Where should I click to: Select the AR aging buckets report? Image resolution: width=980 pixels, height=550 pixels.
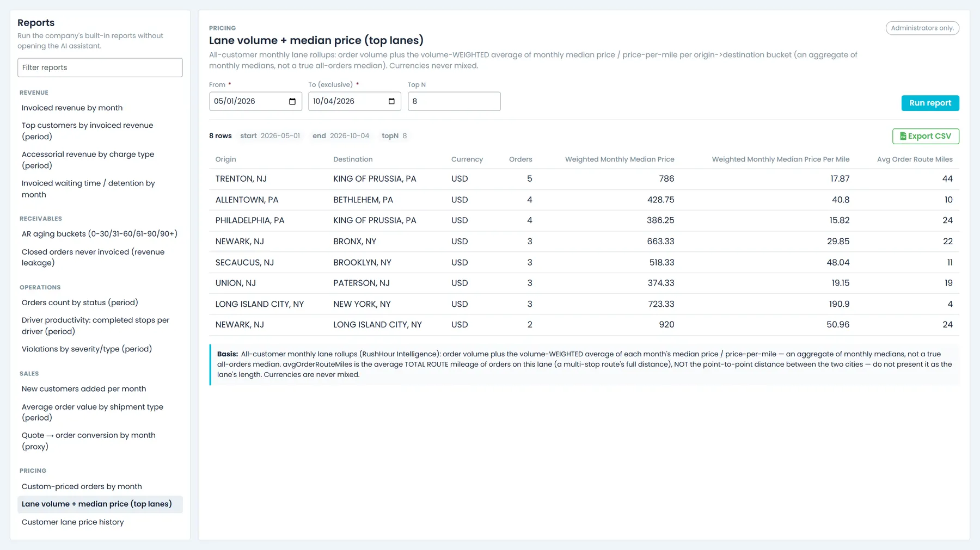click(100, 234)
